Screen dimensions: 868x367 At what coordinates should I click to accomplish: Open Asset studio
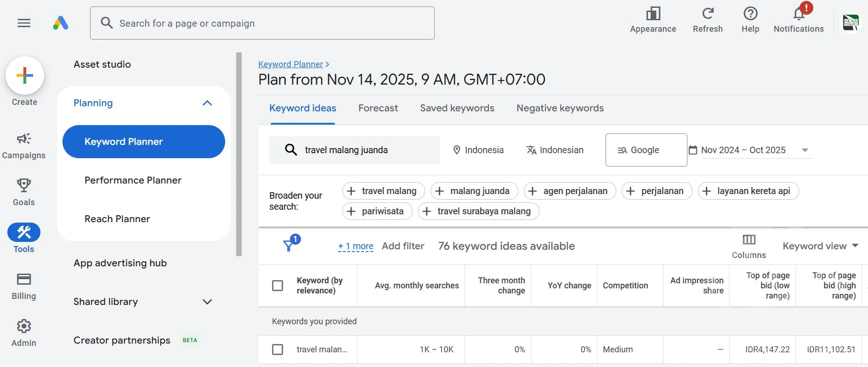tap(102, 64)
